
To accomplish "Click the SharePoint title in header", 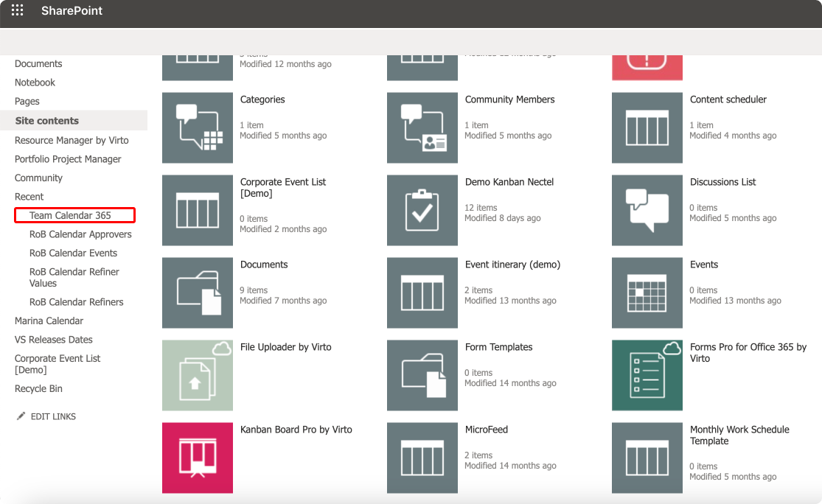I will point(72,10).
